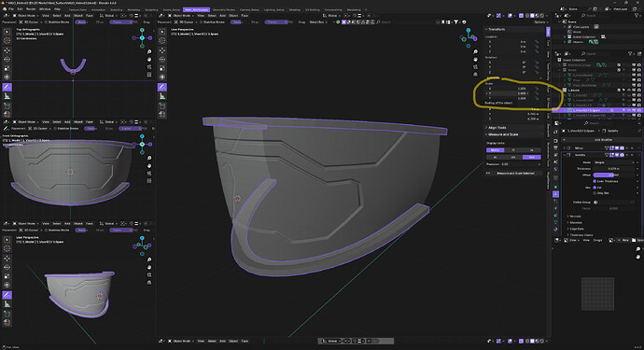Click Measure and Scale Selected button
Screen dimensions: 644x350
[x=514, y=174]
